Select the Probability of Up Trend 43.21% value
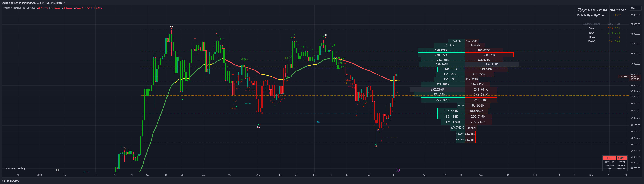The image size is (644, 184). pyautogui.click(x=617, y=15)
